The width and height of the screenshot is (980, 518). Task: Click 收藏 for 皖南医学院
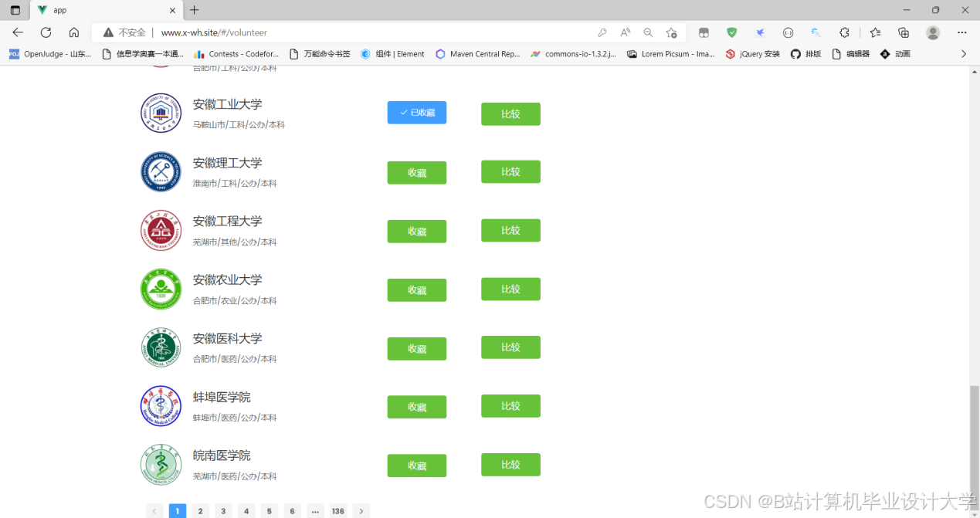point(417,466)
